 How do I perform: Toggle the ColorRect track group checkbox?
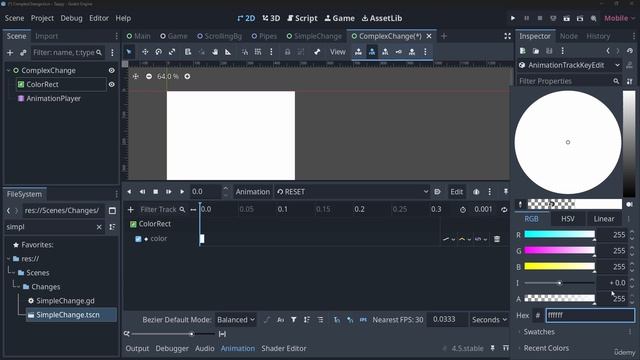(x=133, y=224)
